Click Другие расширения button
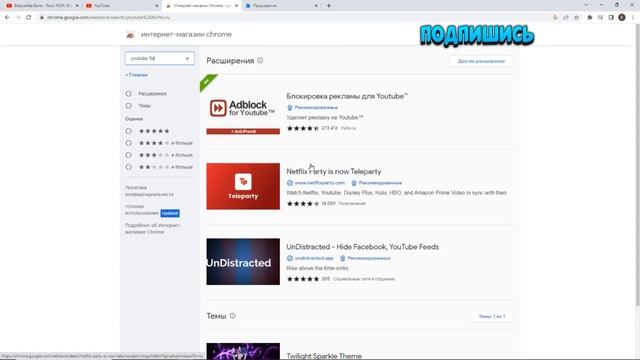640x360 pixels. 481,61
